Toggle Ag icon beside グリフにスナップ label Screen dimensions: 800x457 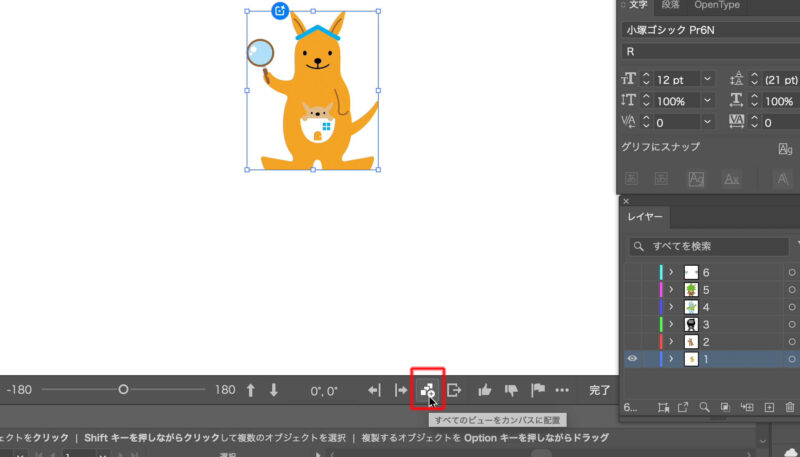tap(785, 148)
